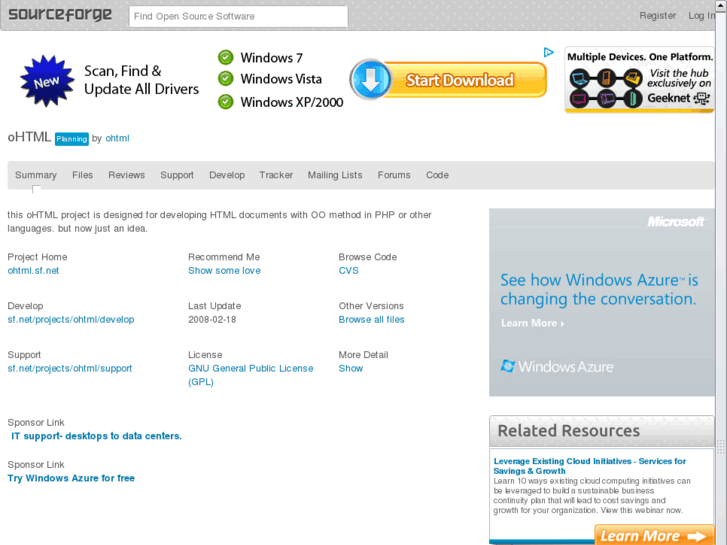Open the Code tab
727x545 pixels.
click(x=437, y=175)
